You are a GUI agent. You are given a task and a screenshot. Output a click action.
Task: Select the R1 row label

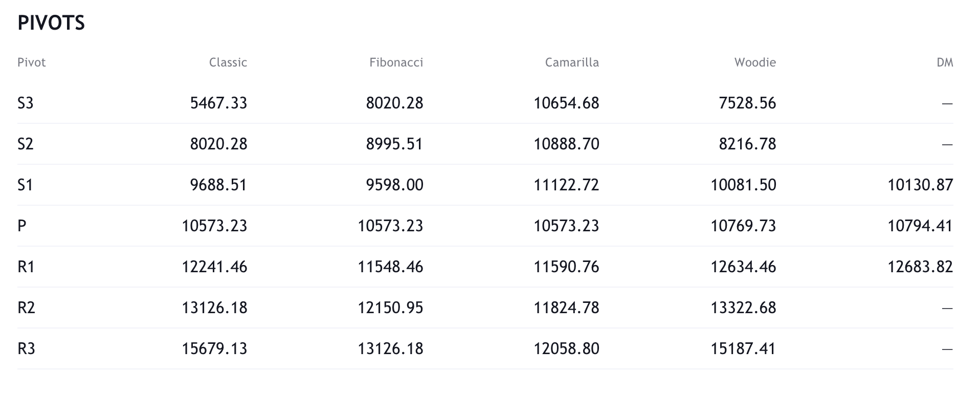click(x=26, y=267)
